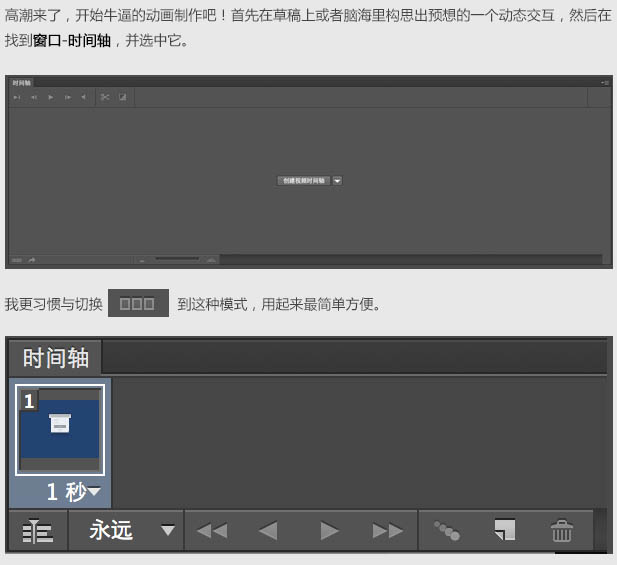Click the timeline zoom slider track
The width and height of the screenshot is (617, 565).
point(177,259)
